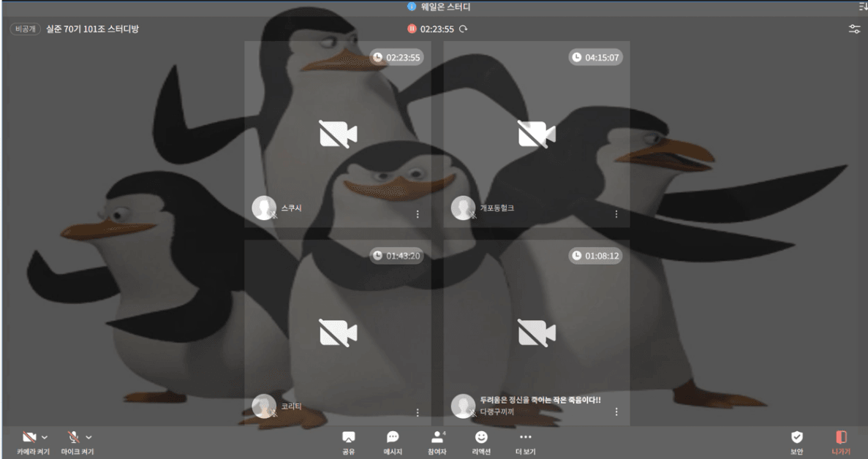The image size is (868, 459).
Task: Open the more (더 보기) menu
Action: tap(525, 442)
